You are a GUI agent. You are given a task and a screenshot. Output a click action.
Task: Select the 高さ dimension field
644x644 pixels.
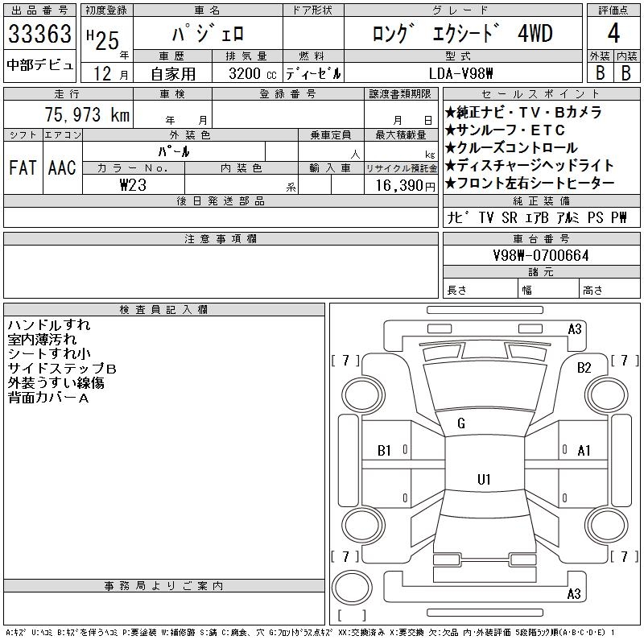[609, 288]
